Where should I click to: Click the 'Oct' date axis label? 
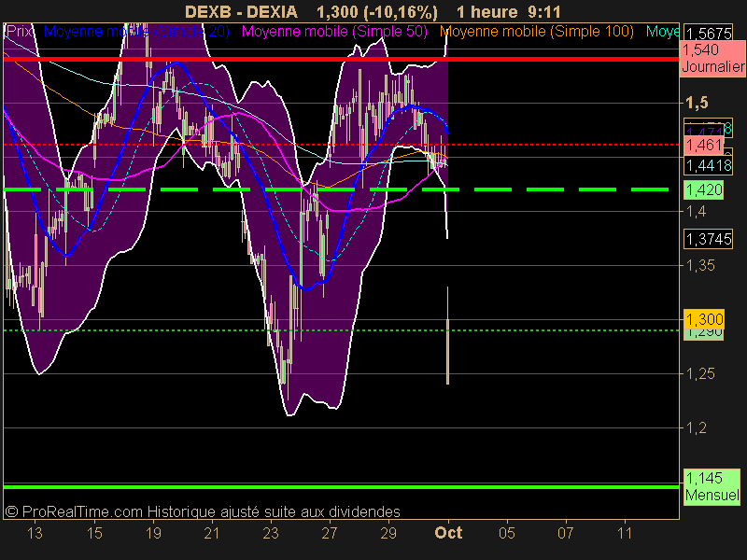coord(448,532)
